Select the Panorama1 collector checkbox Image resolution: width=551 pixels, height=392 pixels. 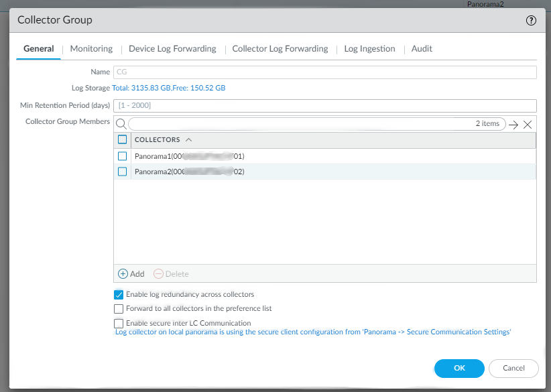tap(123, 156)
